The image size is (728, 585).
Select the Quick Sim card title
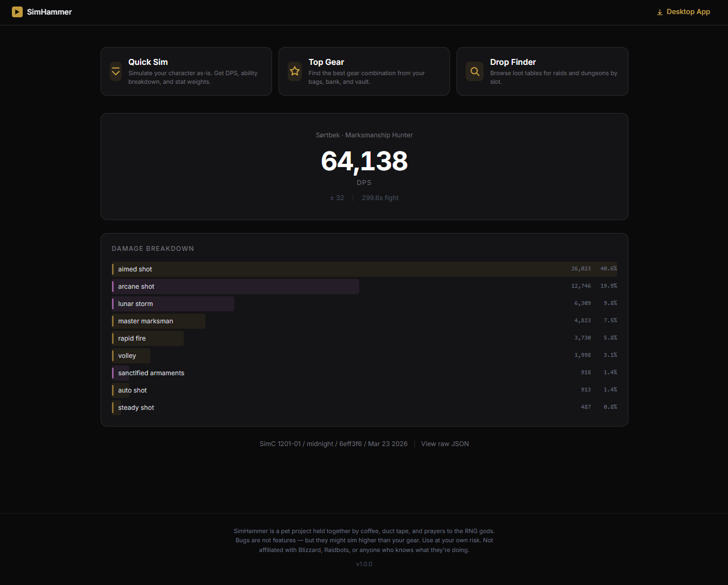click(148, 62)
